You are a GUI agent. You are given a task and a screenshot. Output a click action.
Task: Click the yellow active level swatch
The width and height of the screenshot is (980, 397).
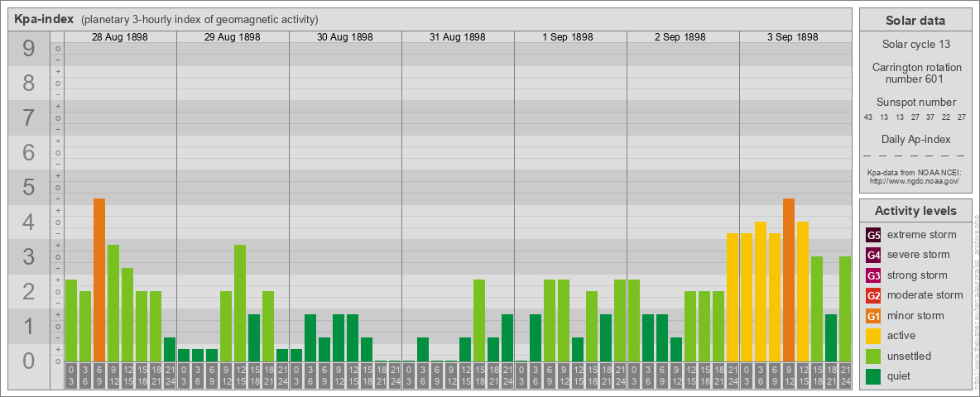873,336
